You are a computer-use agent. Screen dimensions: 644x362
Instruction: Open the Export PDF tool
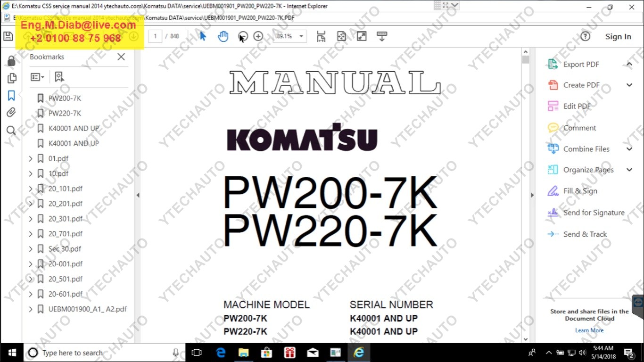[x=581, y=65]
